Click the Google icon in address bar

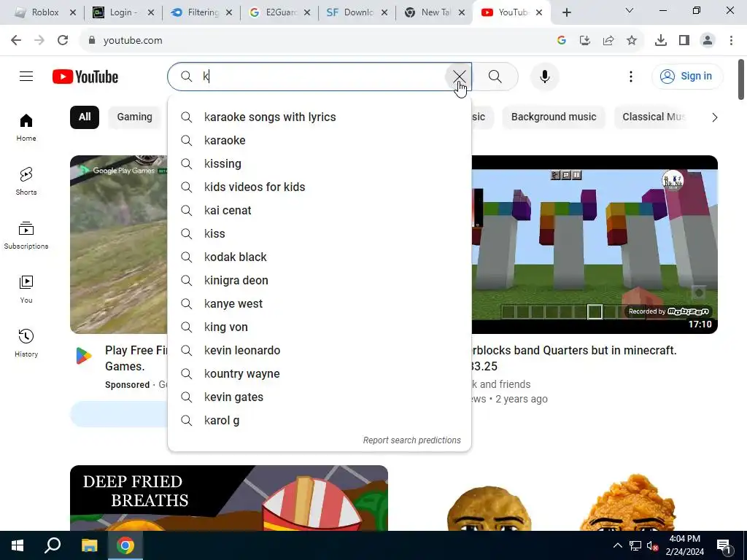click(562, 41)
